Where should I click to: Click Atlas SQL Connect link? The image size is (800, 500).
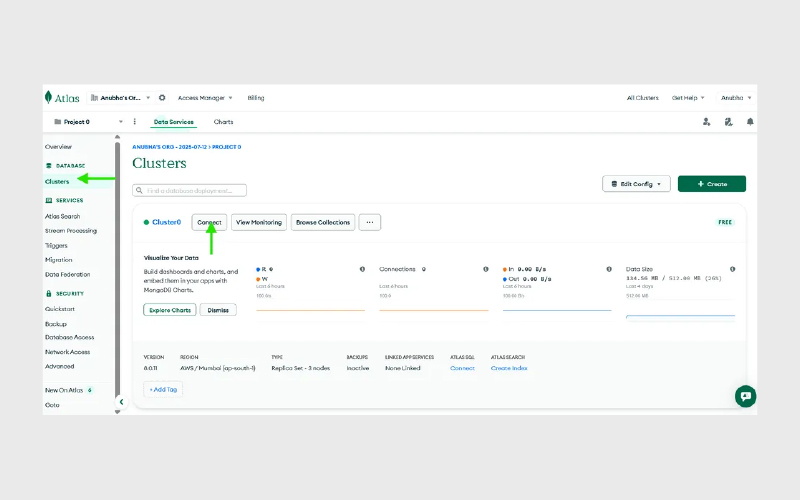pyautogui.click(x=462, y=368)
